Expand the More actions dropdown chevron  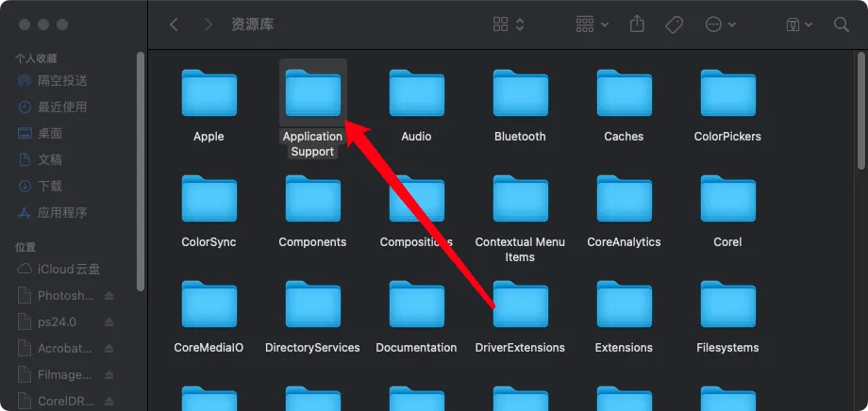[732, 25]
